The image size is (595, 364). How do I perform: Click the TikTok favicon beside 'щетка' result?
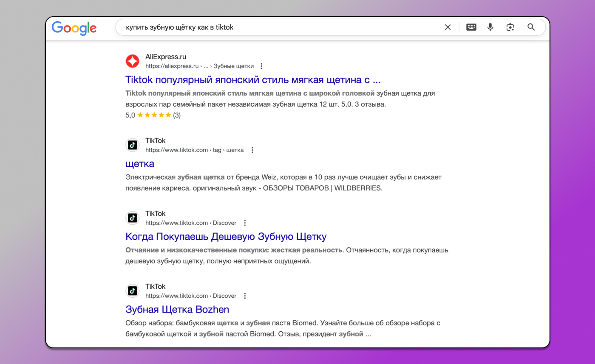[132, 144]
